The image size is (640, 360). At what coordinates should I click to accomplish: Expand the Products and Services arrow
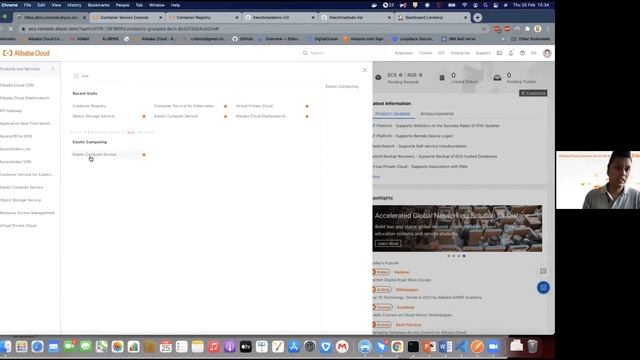pyautogui.click(x=53, y=69)
